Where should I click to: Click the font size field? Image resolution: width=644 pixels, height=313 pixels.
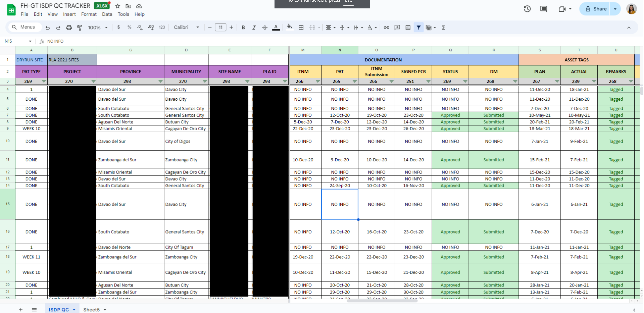220,28
